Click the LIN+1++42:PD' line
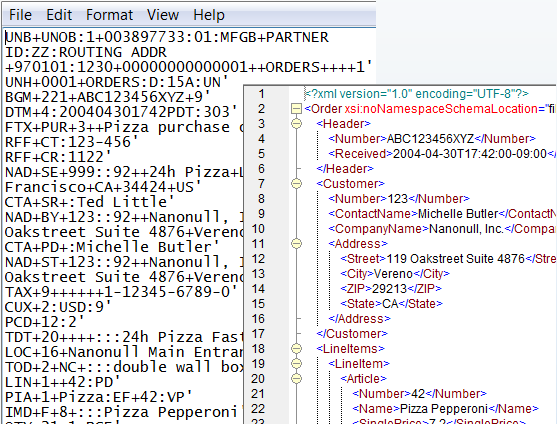The height and width of the screenshot is (424, 557). 63,382
